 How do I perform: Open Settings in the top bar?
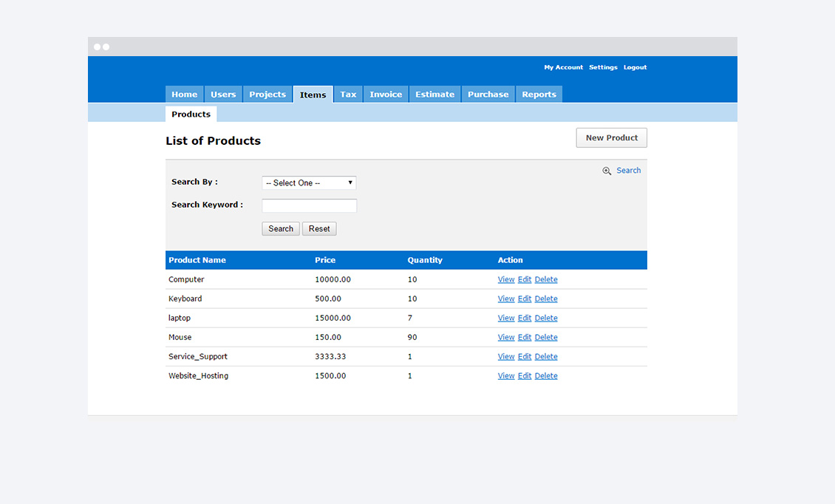603,67
